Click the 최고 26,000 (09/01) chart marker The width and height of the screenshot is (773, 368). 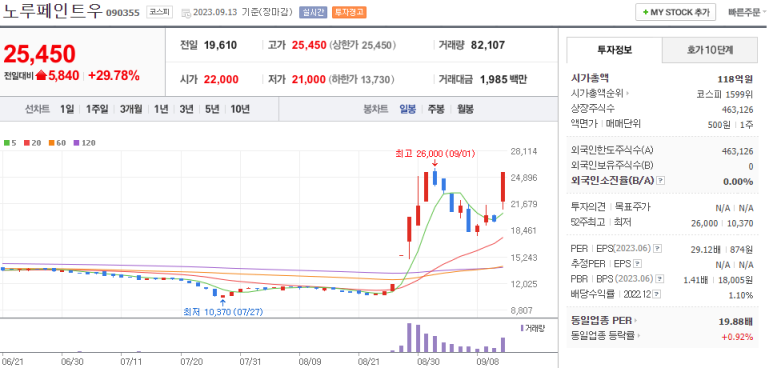435,154
